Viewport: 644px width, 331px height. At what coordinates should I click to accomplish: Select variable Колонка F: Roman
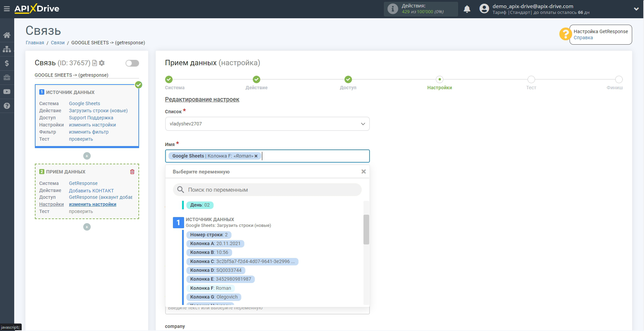pyautogui.click(x=210, y=288)
